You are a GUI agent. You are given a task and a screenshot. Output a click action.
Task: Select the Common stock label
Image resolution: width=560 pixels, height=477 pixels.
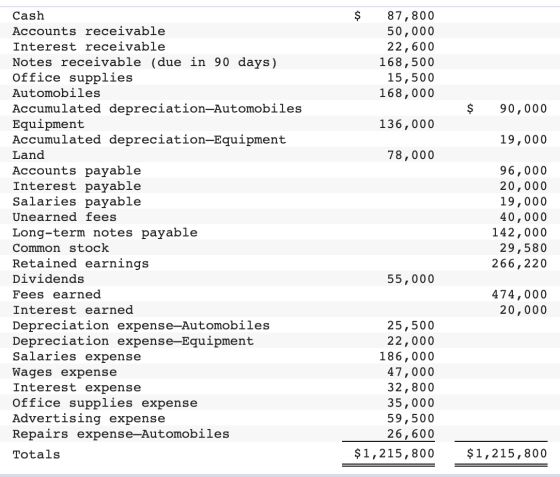pyautogui.click(x=60, y=248)
